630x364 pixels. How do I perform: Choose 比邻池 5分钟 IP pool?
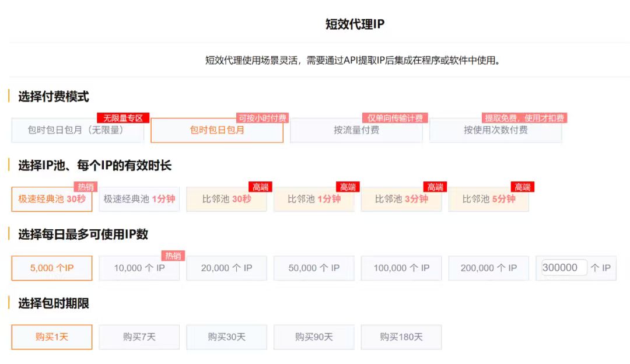[489, 199]
